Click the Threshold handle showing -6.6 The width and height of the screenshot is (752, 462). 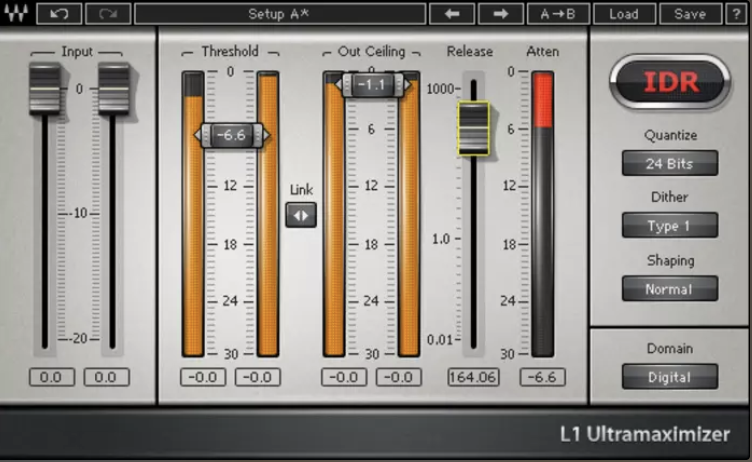point(232,135)
